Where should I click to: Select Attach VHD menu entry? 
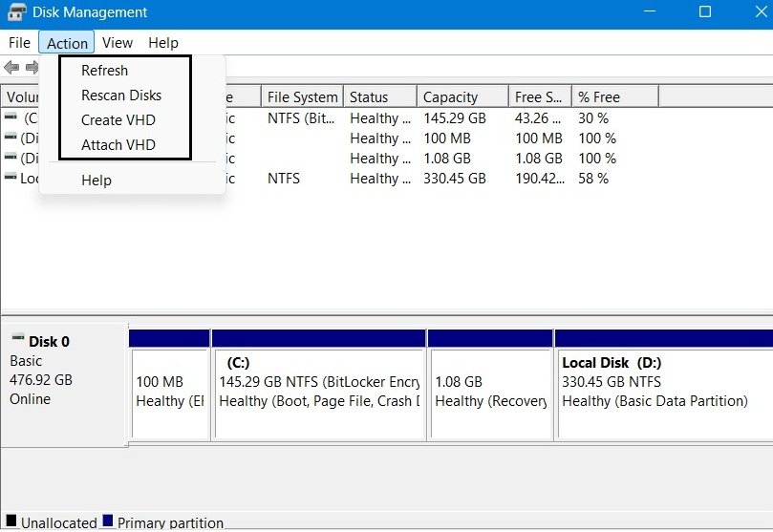coord(118,145)
